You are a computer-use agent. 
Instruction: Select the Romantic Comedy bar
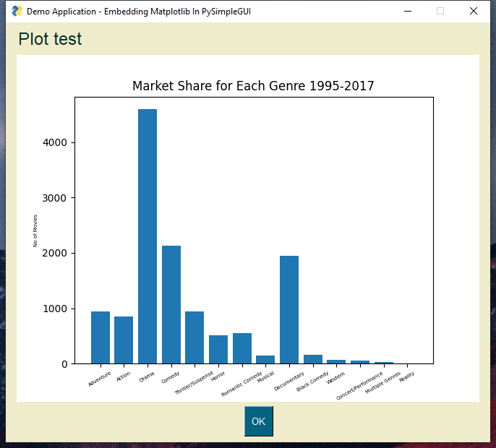pos(242,348)
